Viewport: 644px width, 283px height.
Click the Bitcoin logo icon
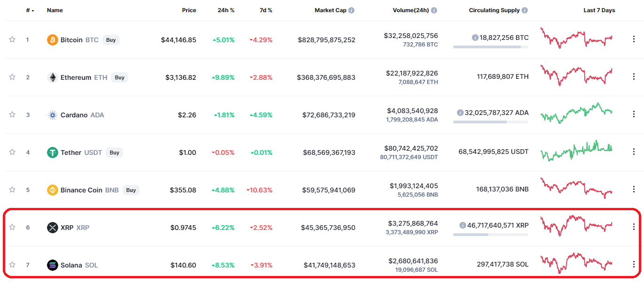53,40
